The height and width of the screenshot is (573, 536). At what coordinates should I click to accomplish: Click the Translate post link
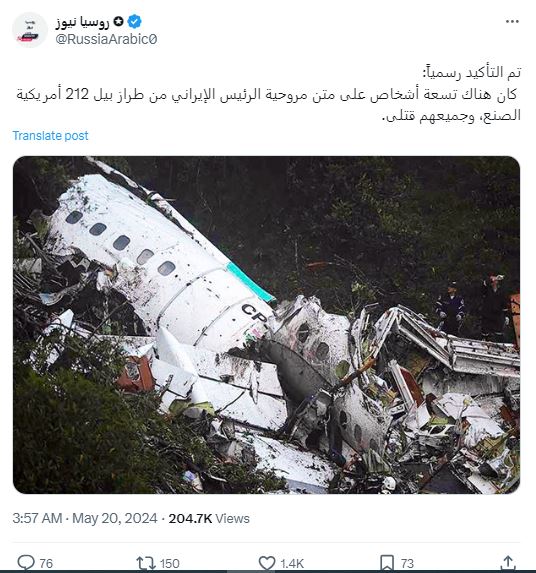tap(50, 136)
